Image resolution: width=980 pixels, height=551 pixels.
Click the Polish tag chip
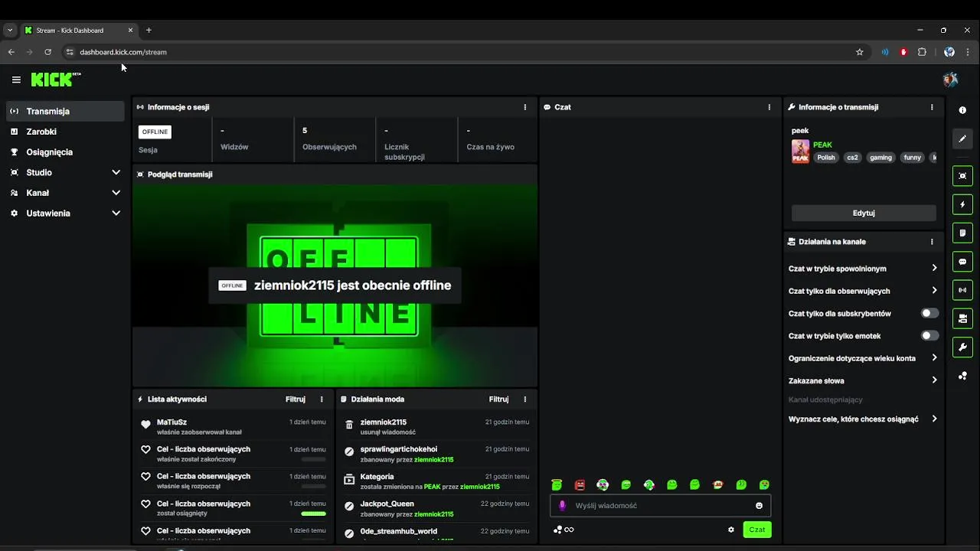pos(826,158)
